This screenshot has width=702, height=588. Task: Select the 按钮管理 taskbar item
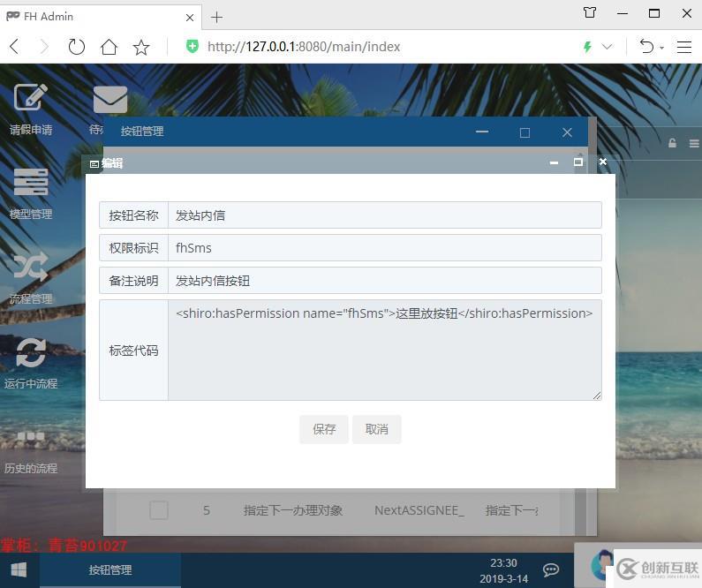110,569
